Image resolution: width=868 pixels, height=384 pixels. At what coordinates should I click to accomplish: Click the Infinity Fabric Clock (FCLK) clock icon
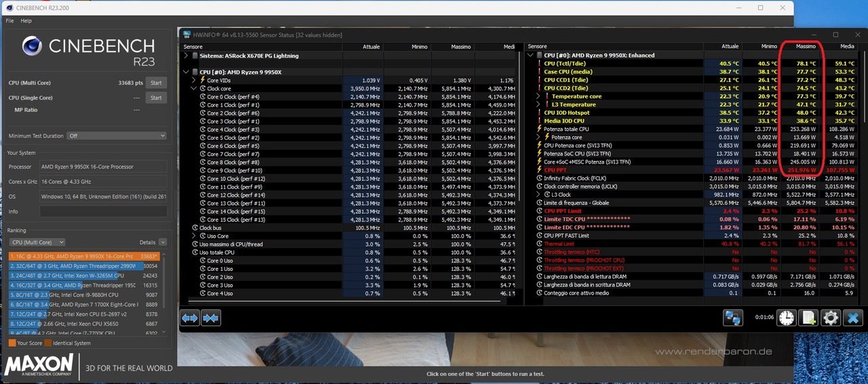[540, 178]
